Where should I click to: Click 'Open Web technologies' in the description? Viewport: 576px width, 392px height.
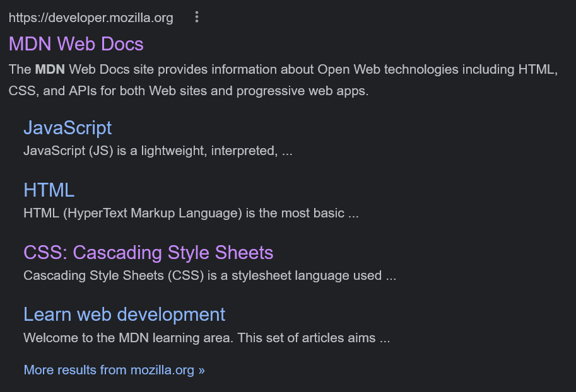click(387, 69)
